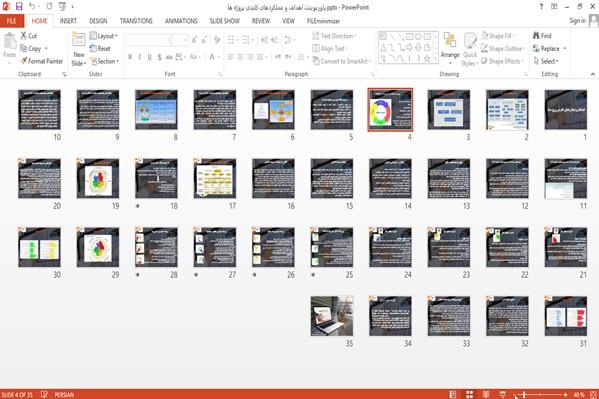Expand the font size combo box
Image resolution: width=599 pixels, height=399 pixels.
(x=186, y=40)
